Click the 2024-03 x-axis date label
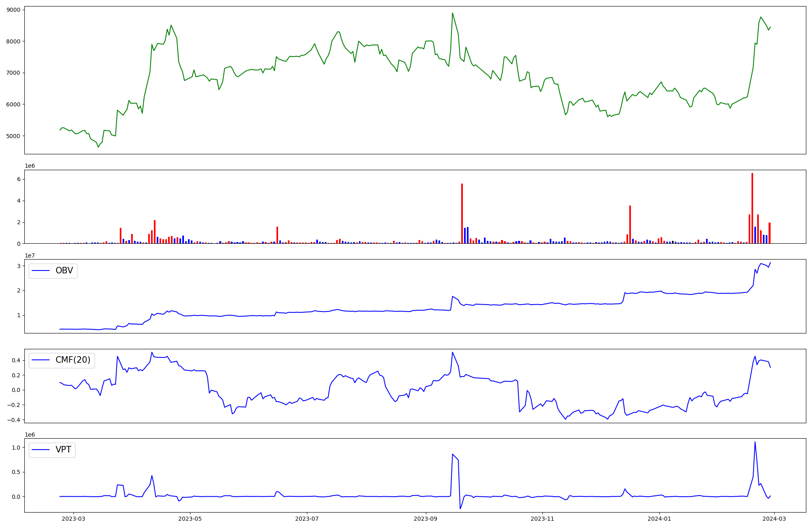 coord(774,519)
